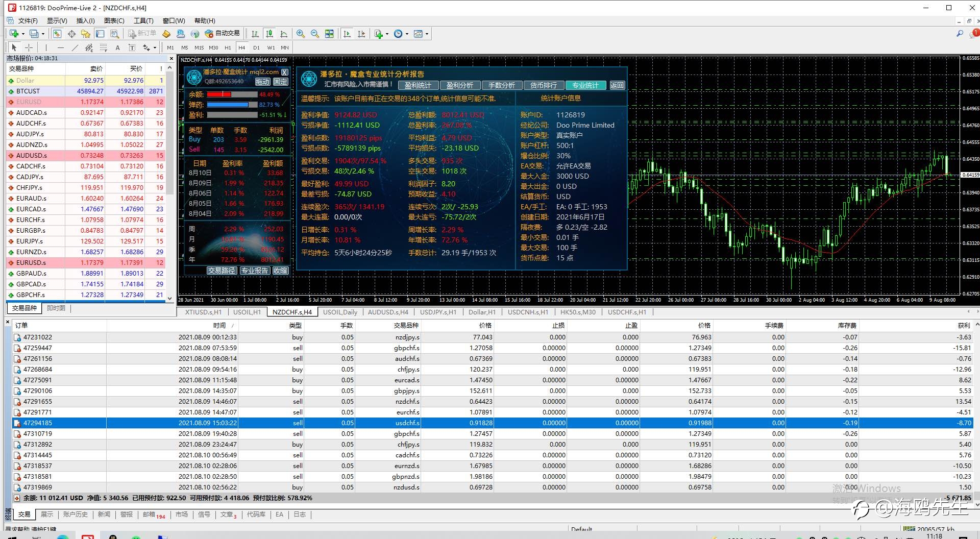Open the 工具(T) menu
This screenshot has height=539, width=980.
coord(143,20)
